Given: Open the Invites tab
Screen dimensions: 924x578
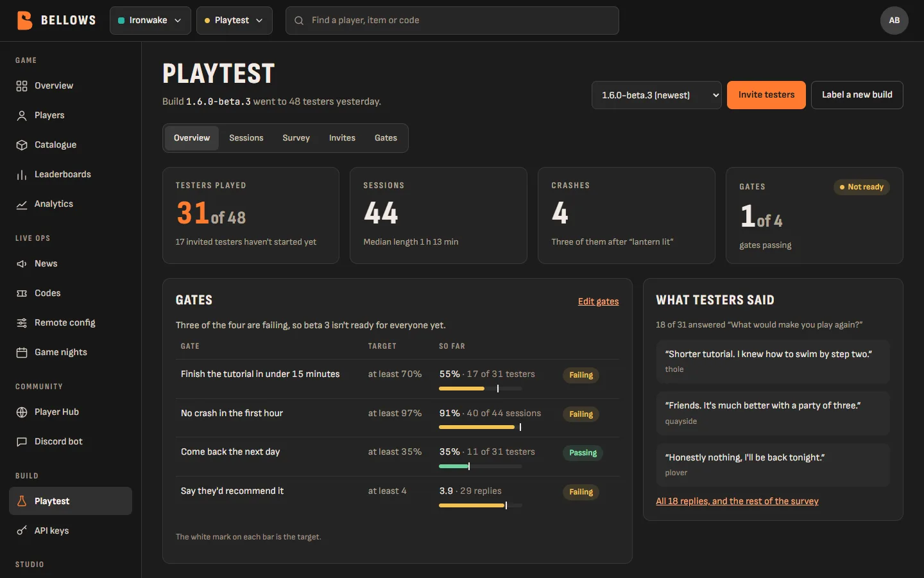Looking at the screenshot, I should [x=342, y=138].
